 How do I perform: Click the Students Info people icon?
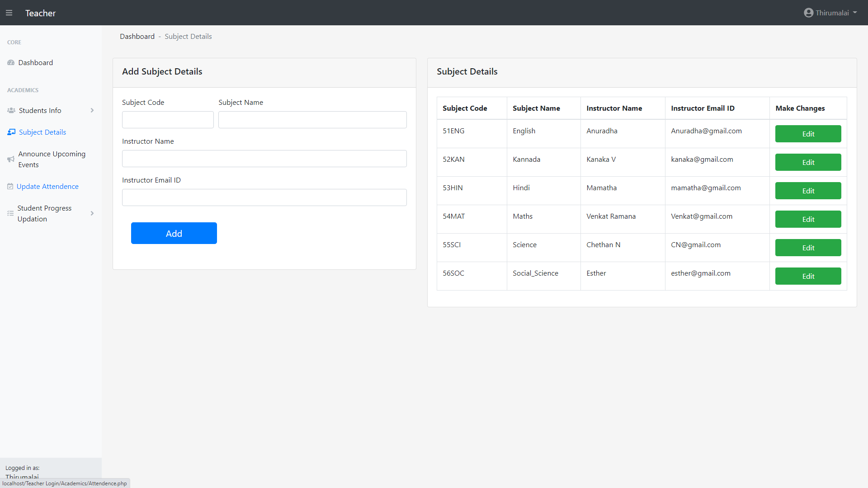(x=11, y=111)
